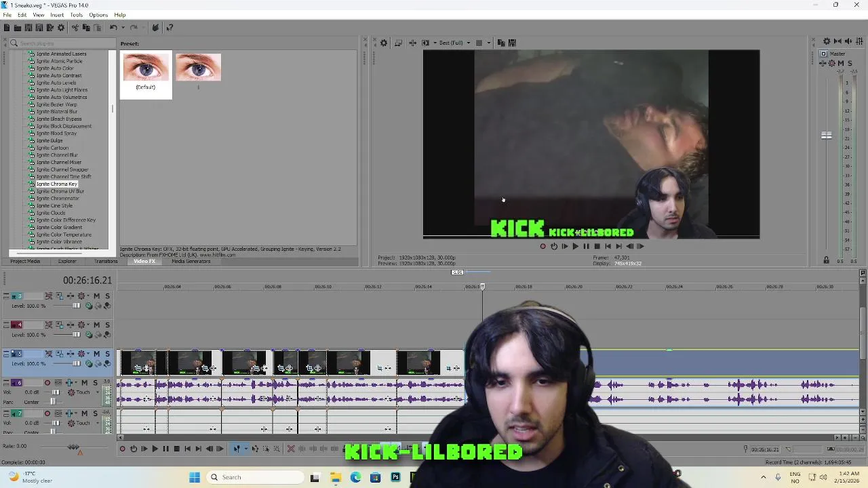Open the edit tool selector dropdown arrow
The height and width of the screenshot is (488, 868).
pyautogui.click(x=246, y=449)
